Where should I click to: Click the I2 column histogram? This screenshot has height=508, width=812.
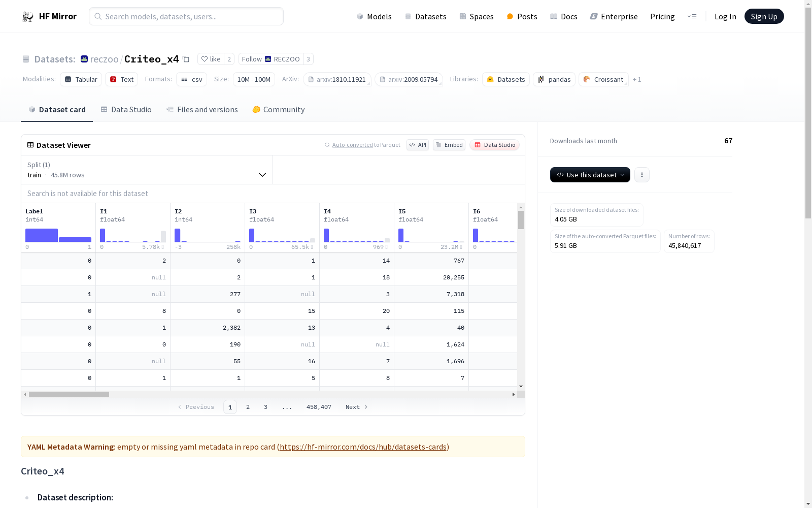pyautogui.click(x=208, y=235)
